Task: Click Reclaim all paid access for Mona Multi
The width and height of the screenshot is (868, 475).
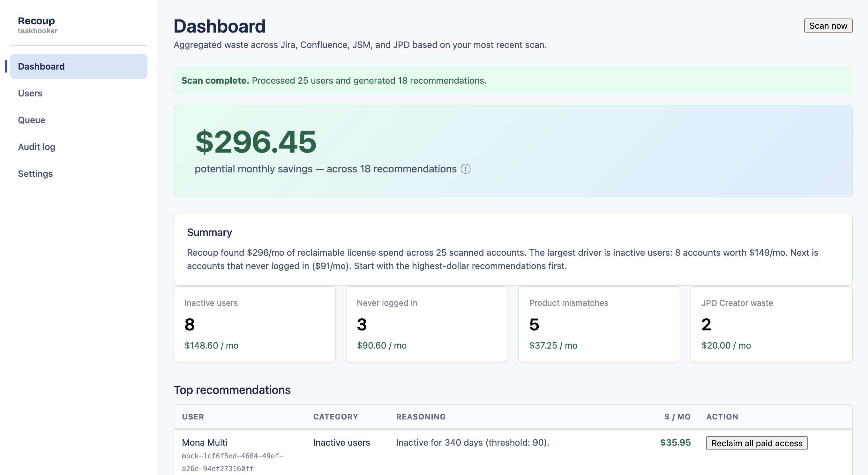Action: point(756,443)
